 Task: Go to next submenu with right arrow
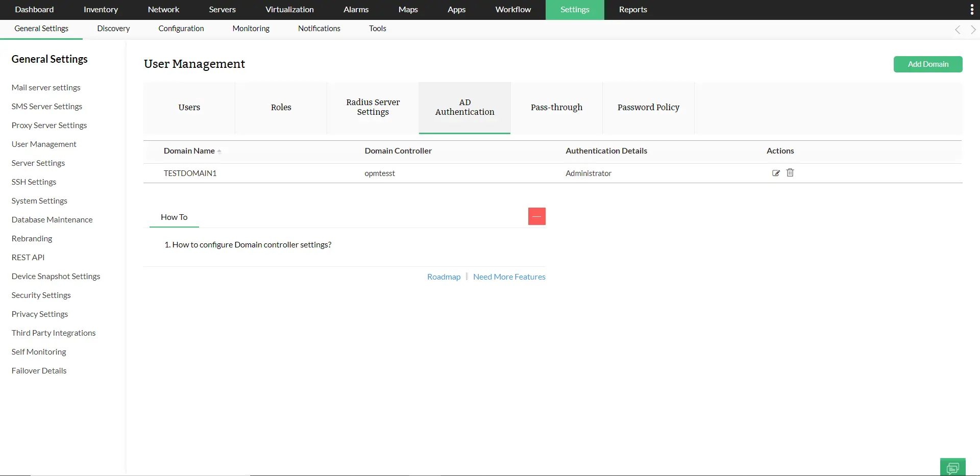(973, 30)
